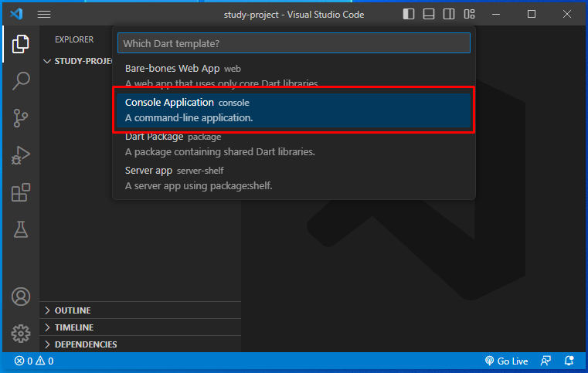Open the notifications bell icon
Image resolution: width=588 pixels, height=373 pixels.
[569, 361]
